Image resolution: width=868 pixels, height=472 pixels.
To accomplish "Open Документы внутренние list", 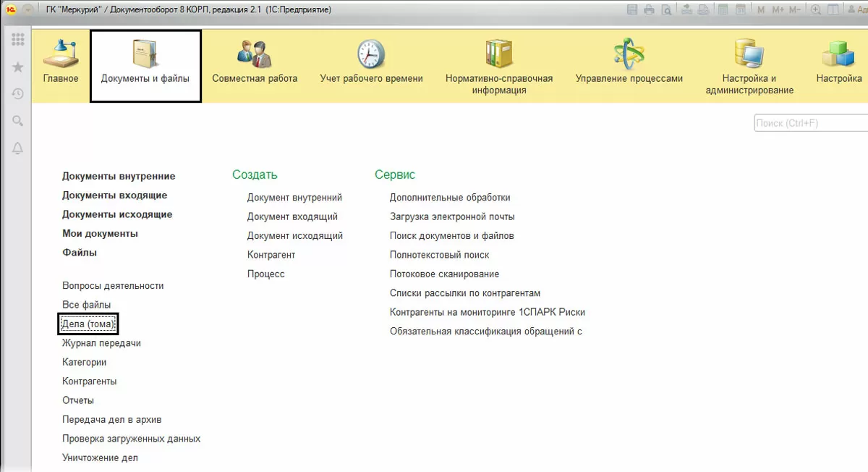I will (119, 176).
